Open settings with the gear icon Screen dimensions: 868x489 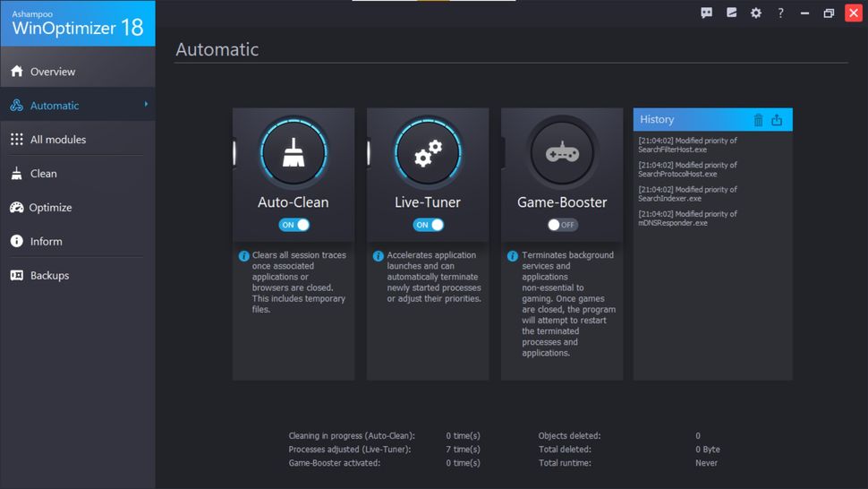[755, 13]
